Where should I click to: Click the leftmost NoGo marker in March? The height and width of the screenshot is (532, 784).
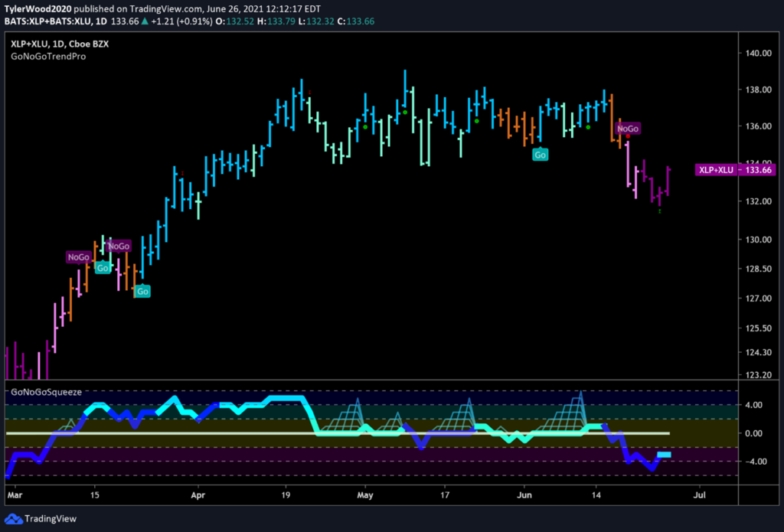click(79, 257)
